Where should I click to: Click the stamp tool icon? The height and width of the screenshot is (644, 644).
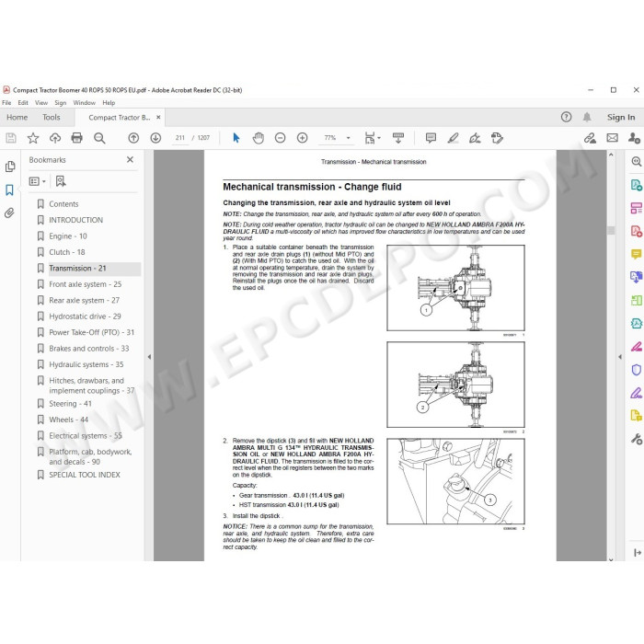pos(497,138)
